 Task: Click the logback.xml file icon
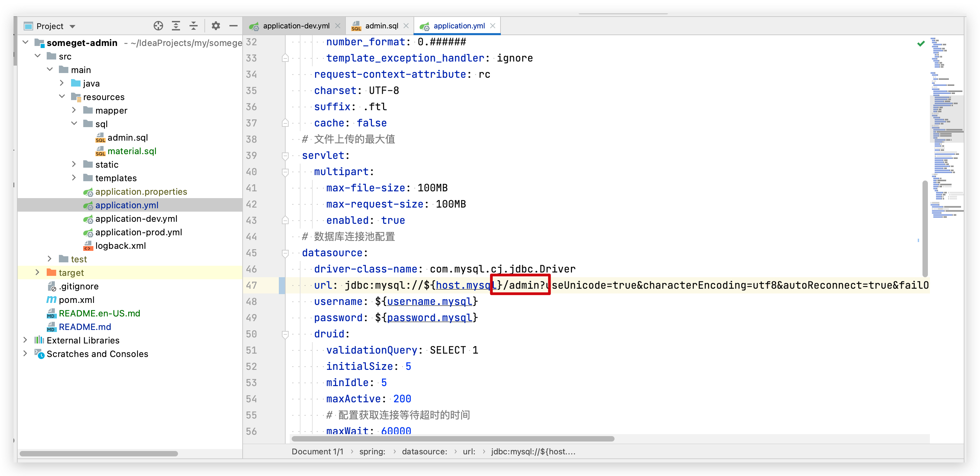tap(88, 246)
